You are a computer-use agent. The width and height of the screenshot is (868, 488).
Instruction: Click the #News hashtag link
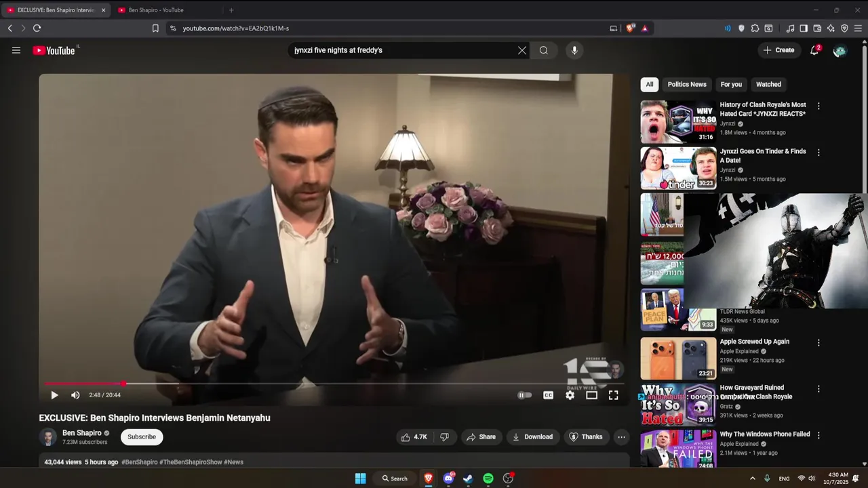[x=233, y=462]
